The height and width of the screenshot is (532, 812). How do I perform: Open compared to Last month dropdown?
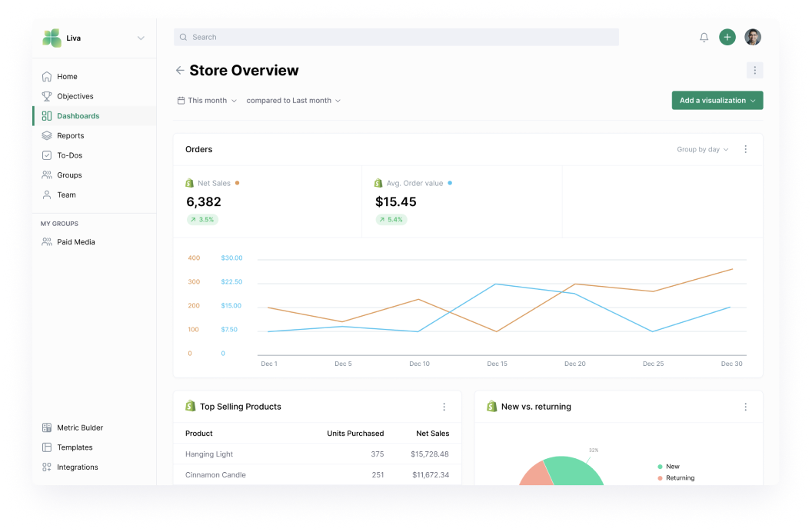[x=293, y=101]
